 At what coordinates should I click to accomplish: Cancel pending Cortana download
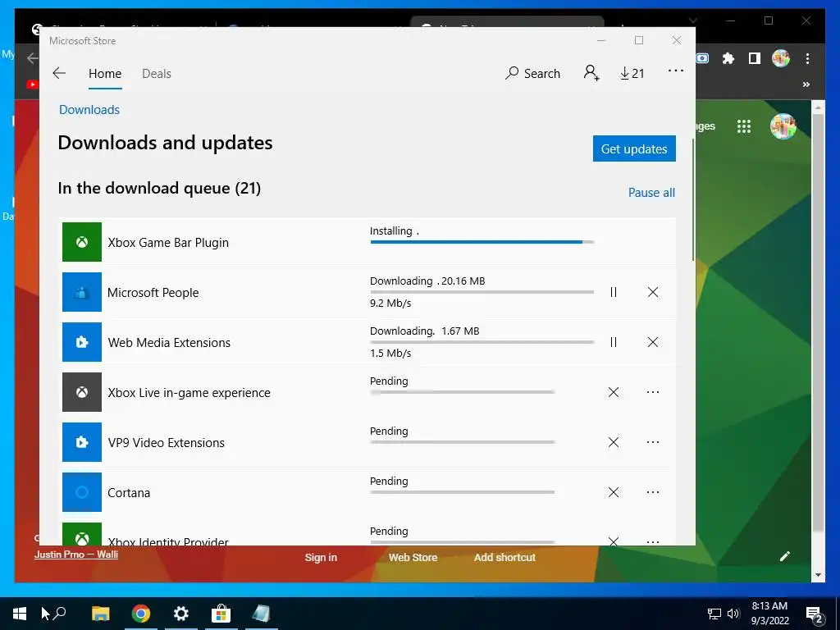[x=614, y=492]
